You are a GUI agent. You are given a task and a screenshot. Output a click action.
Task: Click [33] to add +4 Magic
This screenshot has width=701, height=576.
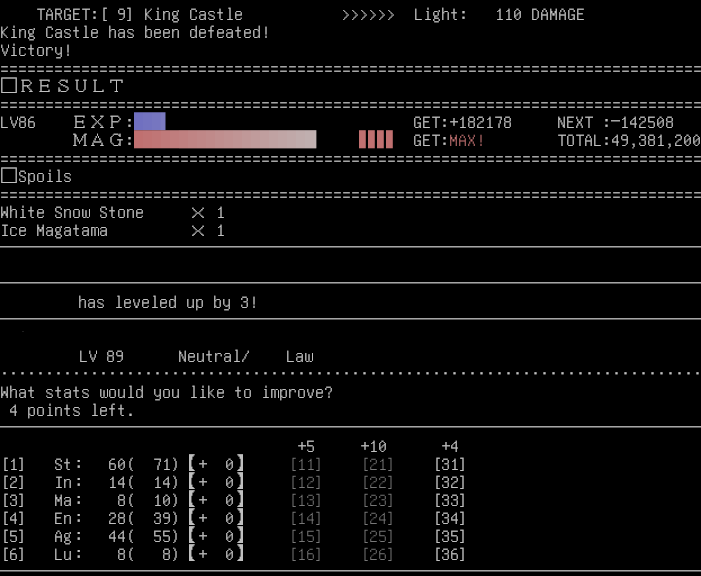pos(450,500)
